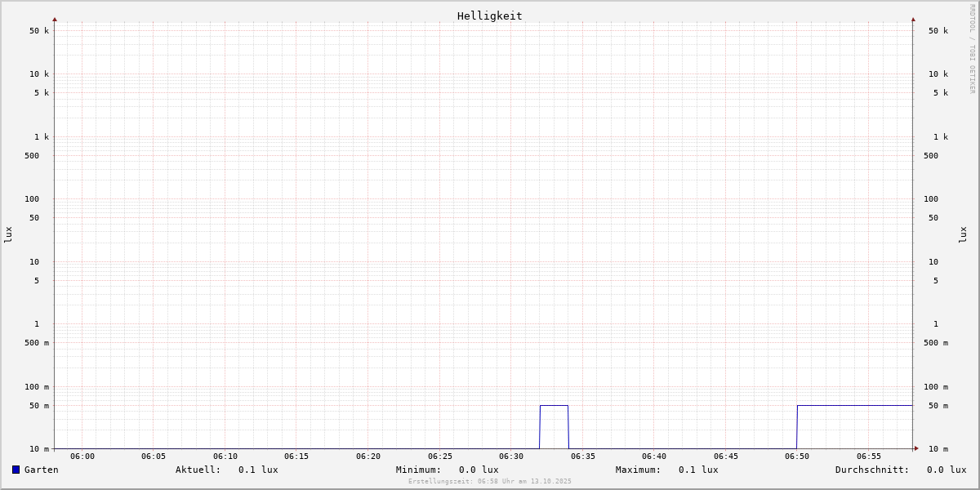Click the 06:00 time axis label

(82, 457)
